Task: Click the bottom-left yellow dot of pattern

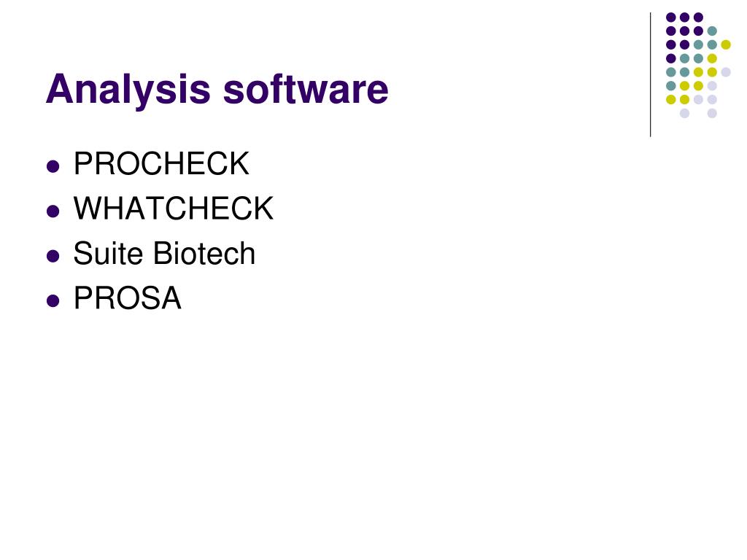Action: 671,99
